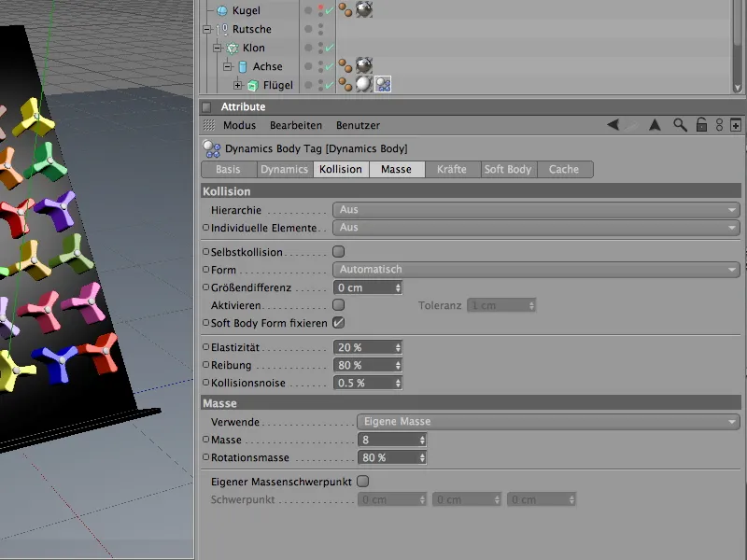Switch to the Basis tab
Viewport: 747px width, 560px height.
[x=229, y=170]
